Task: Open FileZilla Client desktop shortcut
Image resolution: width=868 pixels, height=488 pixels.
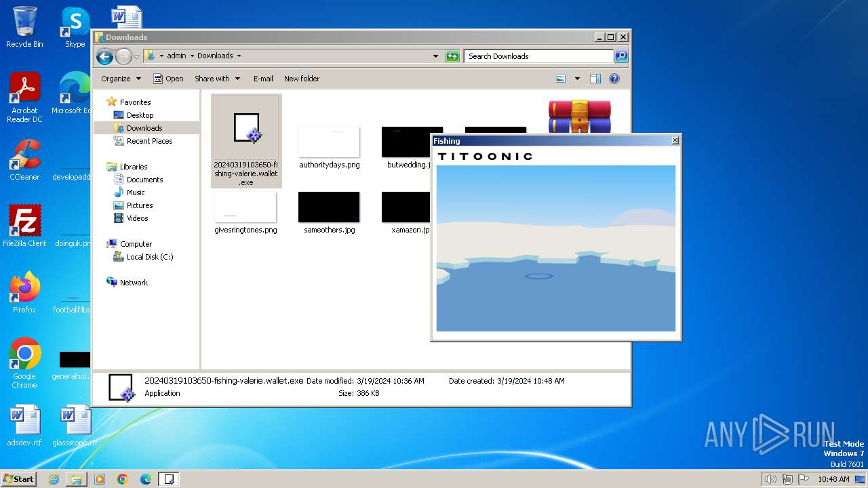Action: pyautogui.click(x=24, y=226)
